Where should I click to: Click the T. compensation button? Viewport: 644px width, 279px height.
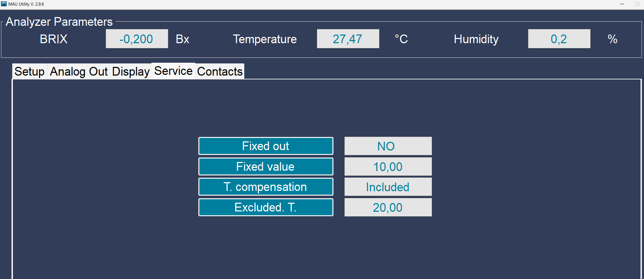pyautogui.click(x=266, y=187)
